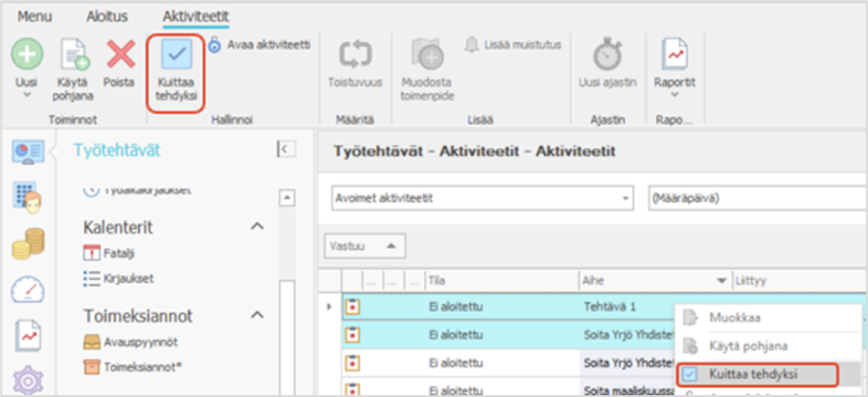
Task: Click the red Poista delete icon
Action: tap(119, 56)
